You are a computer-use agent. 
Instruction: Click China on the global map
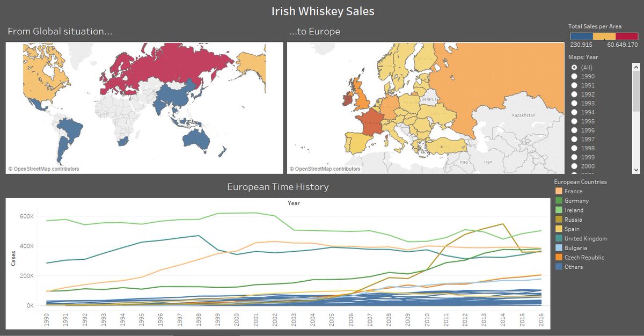pyautogui.click(x=176, y=94)
